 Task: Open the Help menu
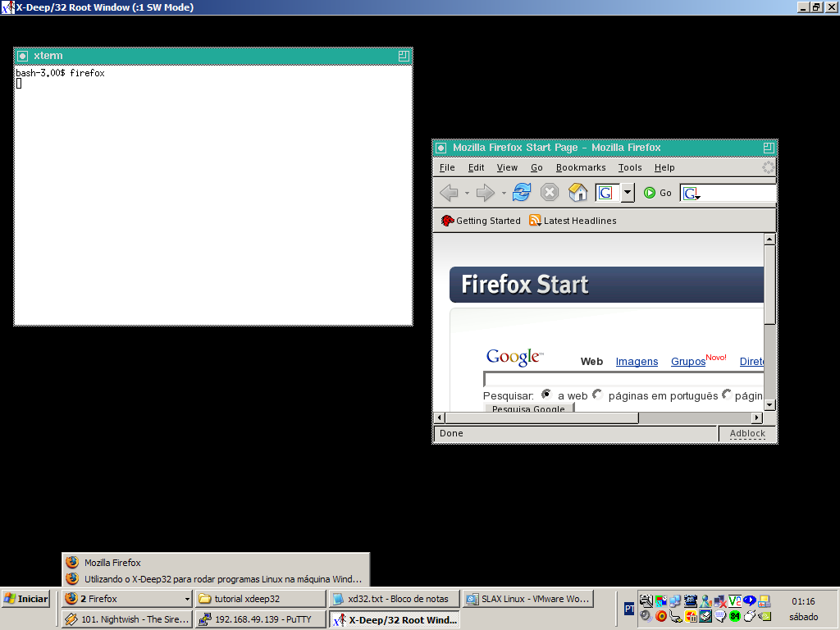664,167
